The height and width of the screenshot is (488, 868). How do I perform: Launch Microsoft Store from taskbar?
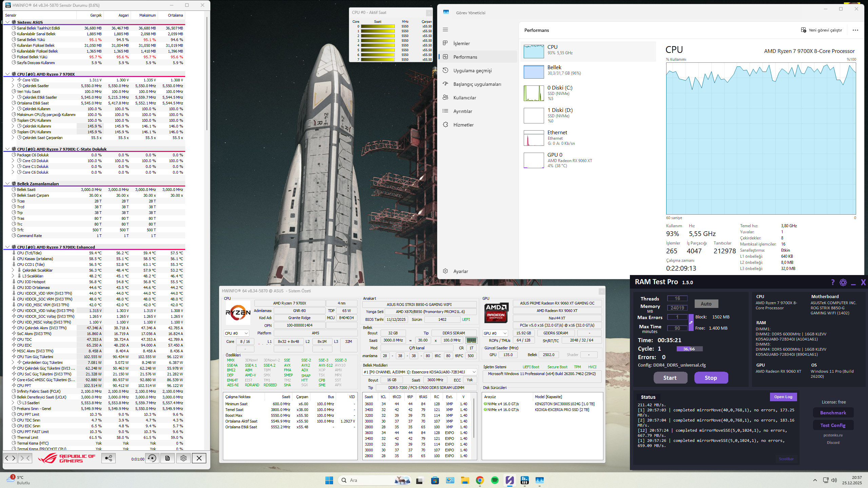pos(435,480)
